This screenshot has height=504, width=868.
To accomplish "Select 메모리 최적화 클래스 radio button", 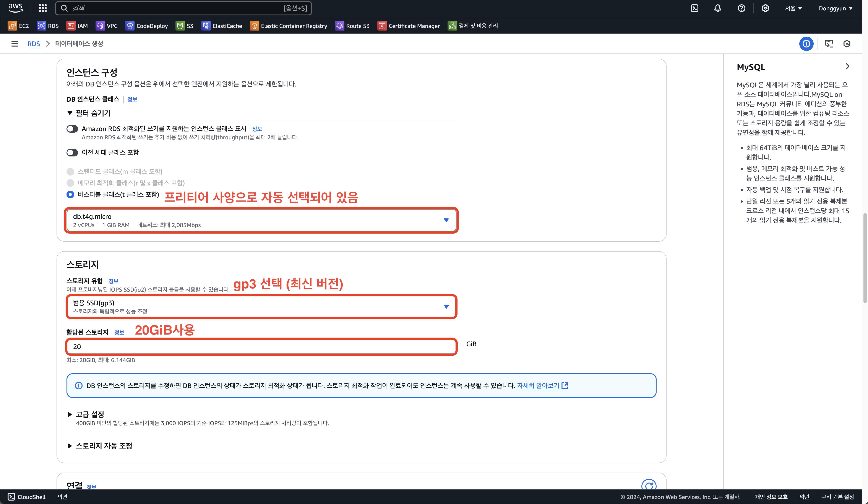I will click(70, 183).
